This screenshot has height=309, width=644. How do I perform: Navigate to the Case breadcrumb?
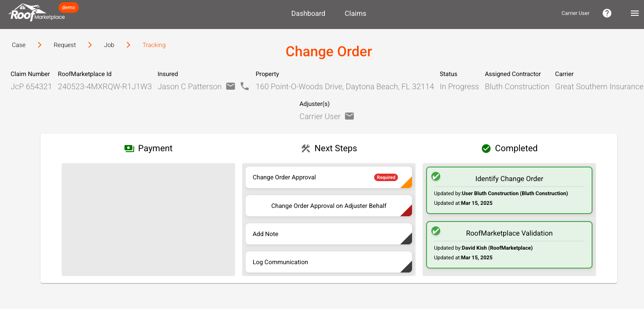pos(18,45)
